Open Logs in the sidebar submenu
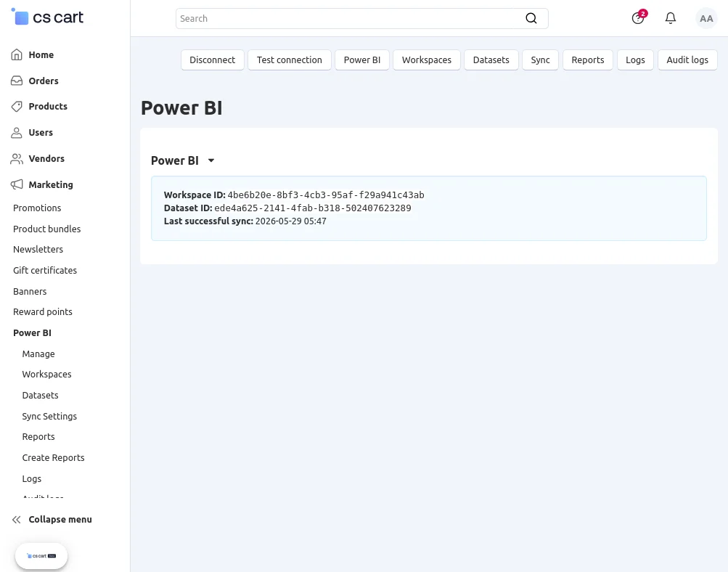 pos(31,478)
